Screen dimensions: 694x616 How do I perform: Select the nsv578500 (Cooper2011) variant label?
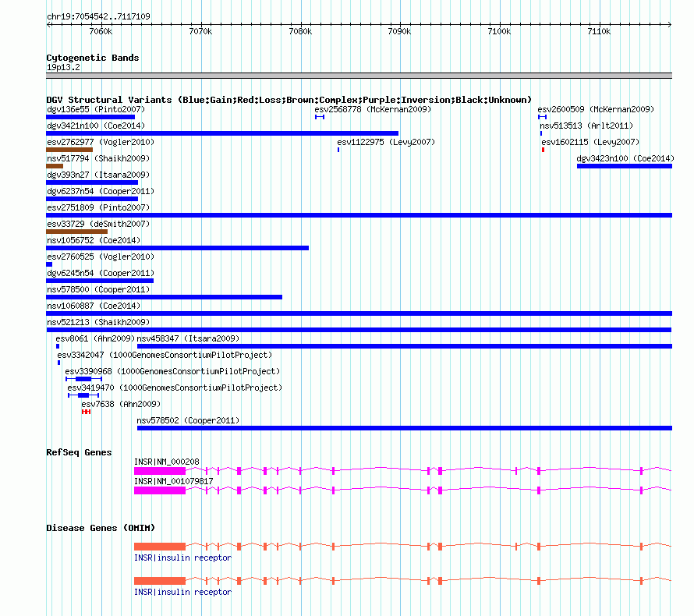coord(98,289)
